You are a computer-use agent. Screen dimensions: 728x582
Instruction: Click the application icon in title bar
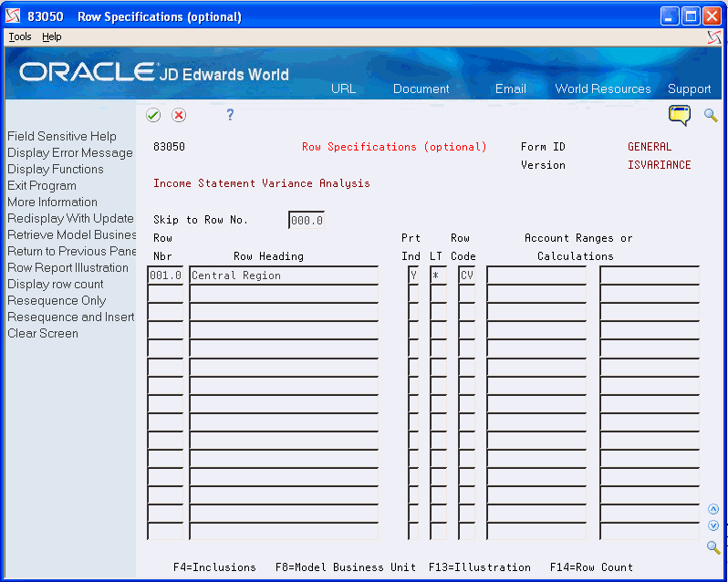coord(14,16)
